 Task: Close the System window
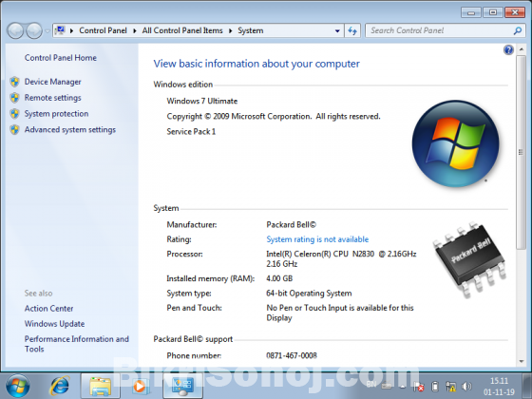click(x=515, y=12)
